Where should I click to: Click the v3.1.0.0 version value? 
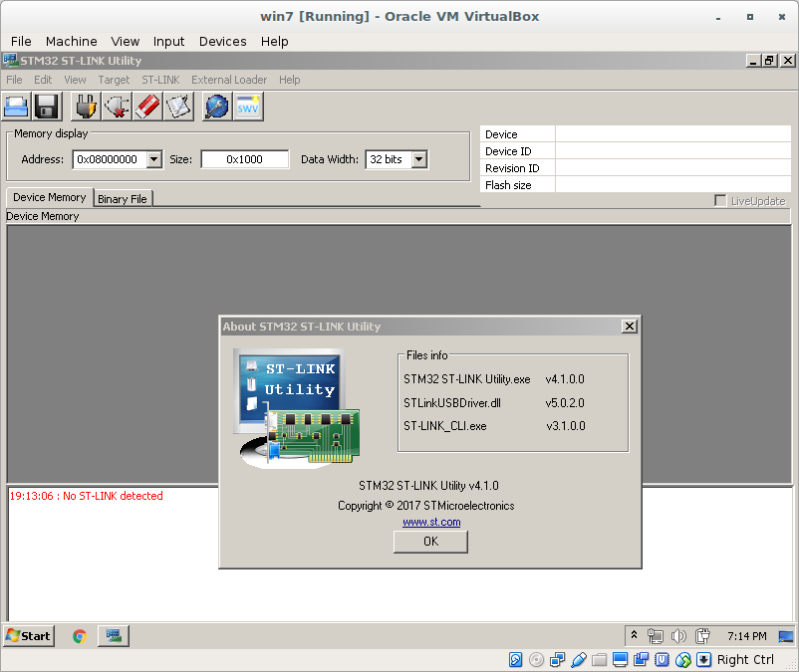[x=566, y=426]
